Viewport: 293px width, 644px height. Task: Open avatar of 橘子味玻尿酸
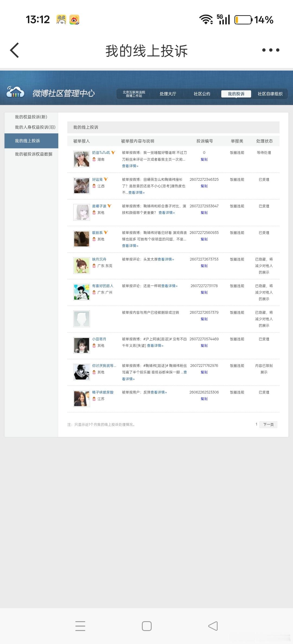pos(82,398)
